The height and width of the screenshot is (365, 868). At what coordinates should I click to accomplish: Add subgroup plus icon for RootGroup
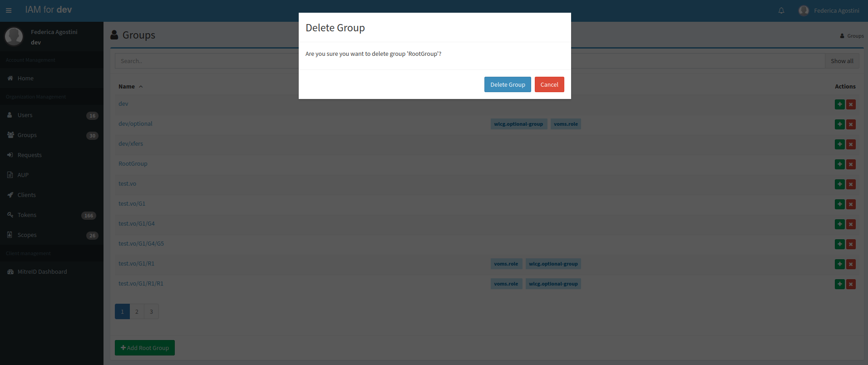point(840,164)
